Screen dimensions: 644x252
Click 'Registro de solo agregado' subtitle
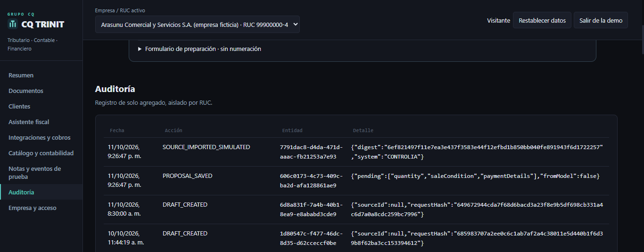coord(154,102)
